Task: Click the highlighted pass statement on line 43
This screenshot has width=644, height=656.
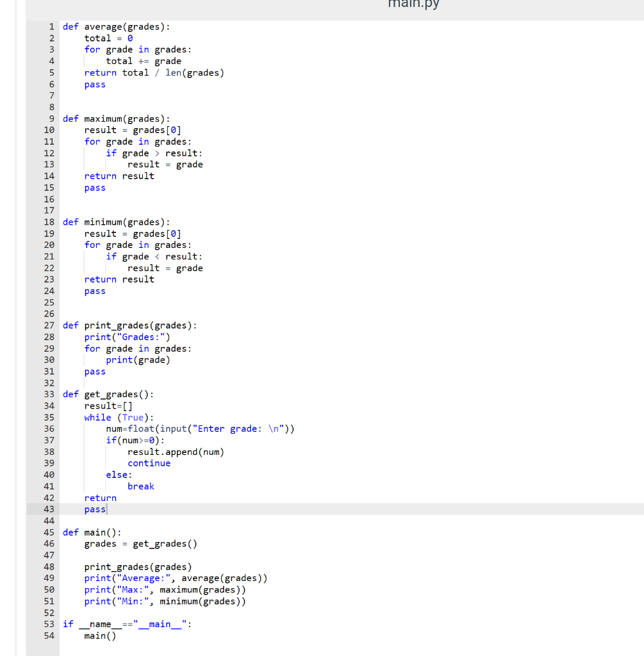Action: 94,509
